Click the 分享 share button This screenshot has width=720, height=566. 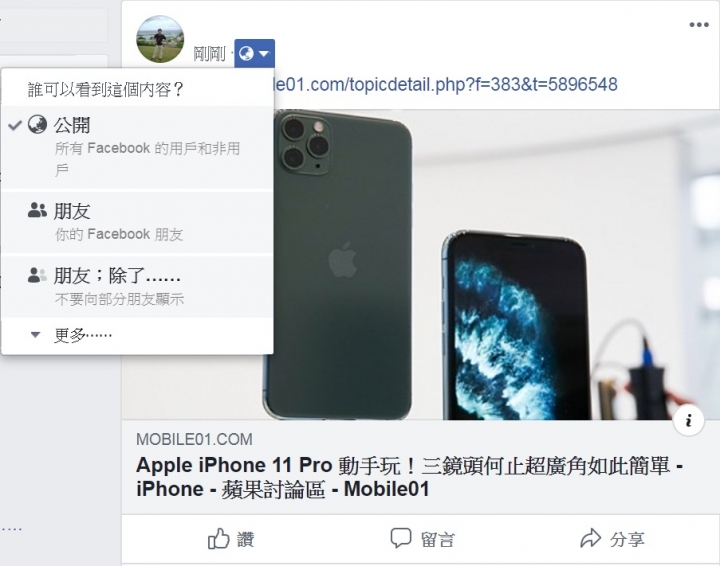pyautogui.click(x=612, y=539)
